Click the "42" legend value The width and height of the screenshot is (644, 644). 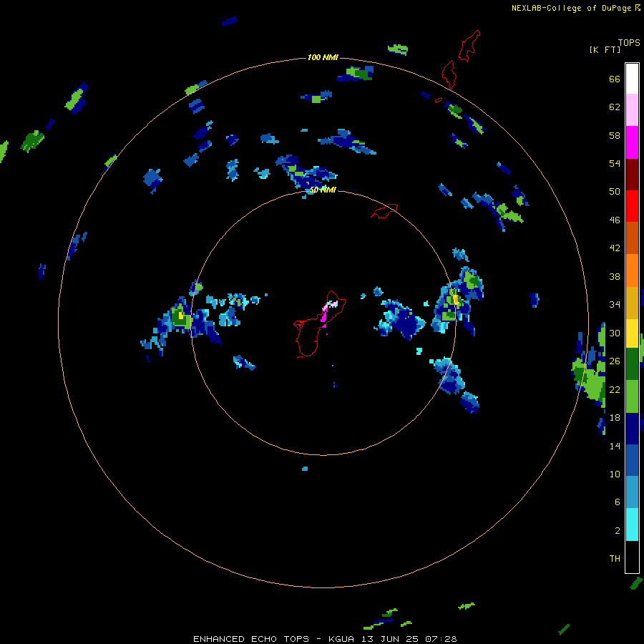point(615,248)
